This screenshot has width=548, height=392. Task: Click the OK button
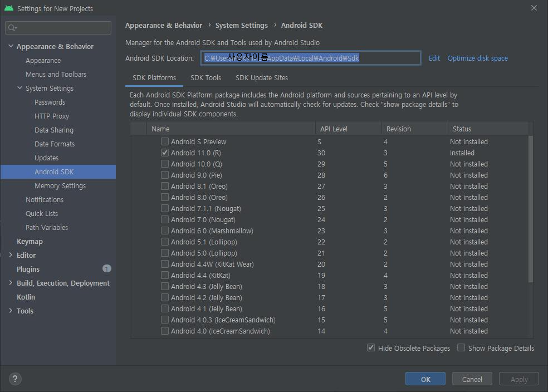[425, 379]
